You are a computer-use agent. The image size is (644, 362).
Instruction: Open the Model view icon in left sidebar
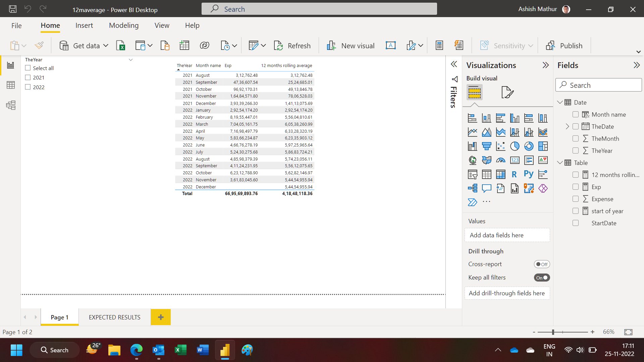tap(11, 105)
